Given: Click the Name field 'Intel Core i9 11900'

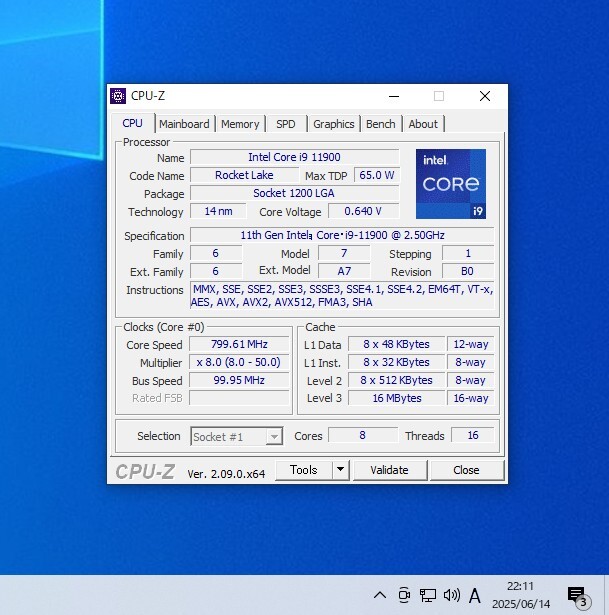Looking at the screenshot, I should click(x=295, y=157).
